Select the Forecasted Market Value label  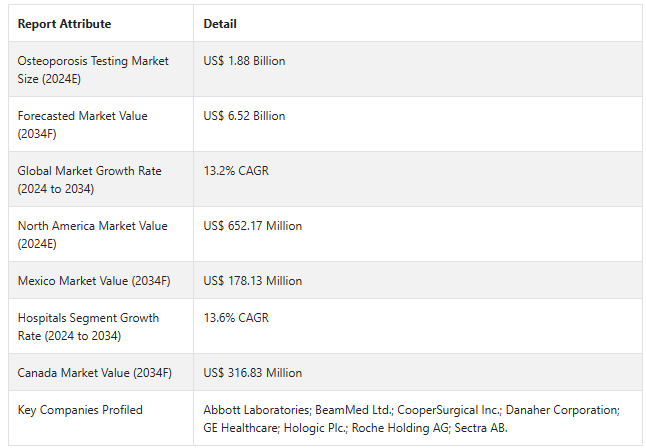tap(82, 124)
